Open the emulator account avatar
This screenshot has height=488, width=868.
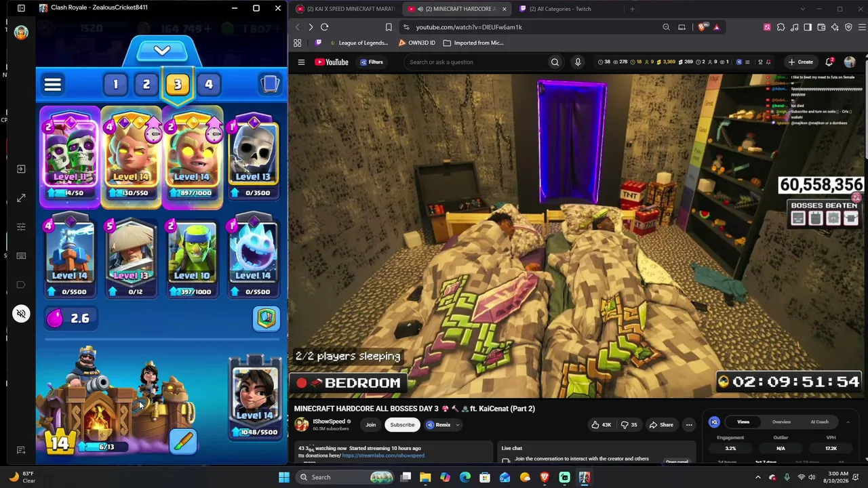[x=21, y=32]
